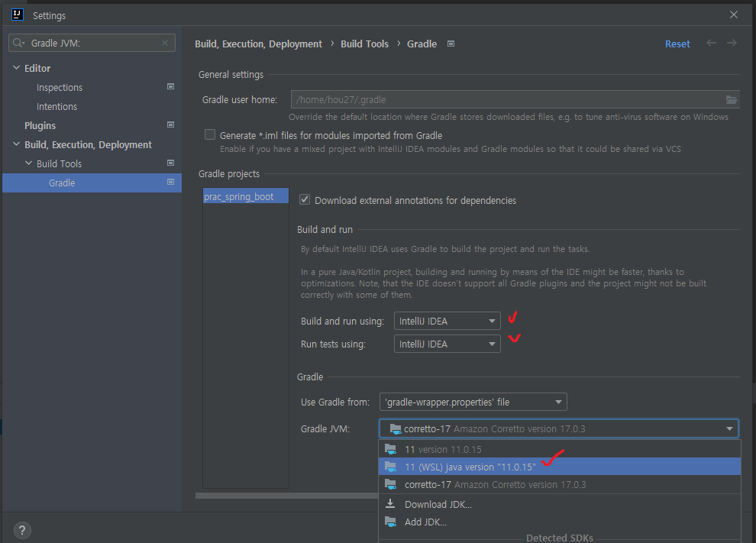
Task: Click the Detected SDKs section header
Action: click(559, 538)
